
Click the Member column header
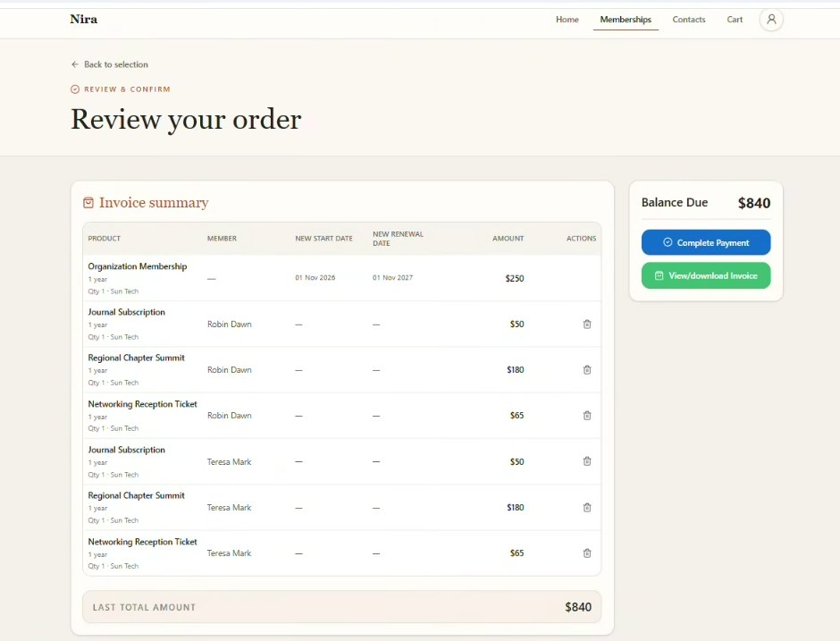(x=222, y=239)
